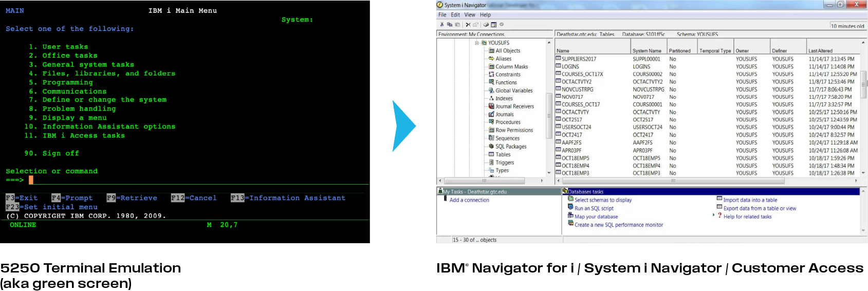The width and height of the screenshot is (868, 291).
Task: Select the Row Permissions tree item
Action: (514, 130)
